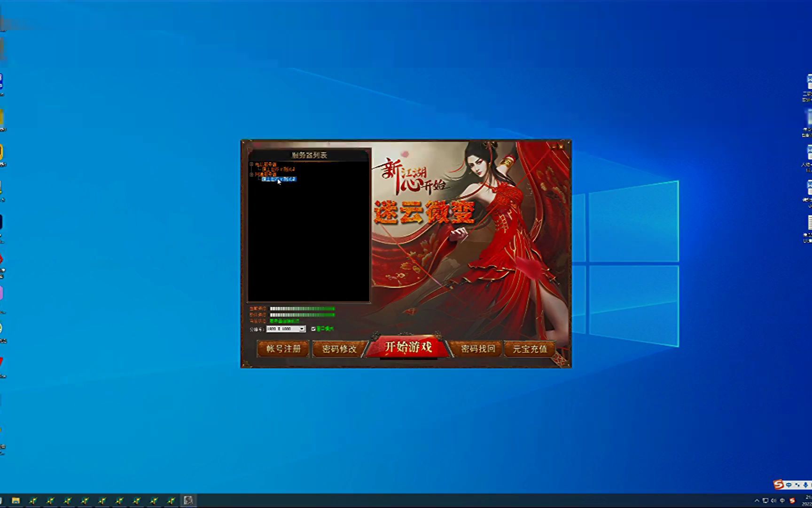This screenshot has width=812, height=508.
Task: Open the volume tray icon
Action: point(774,500)
